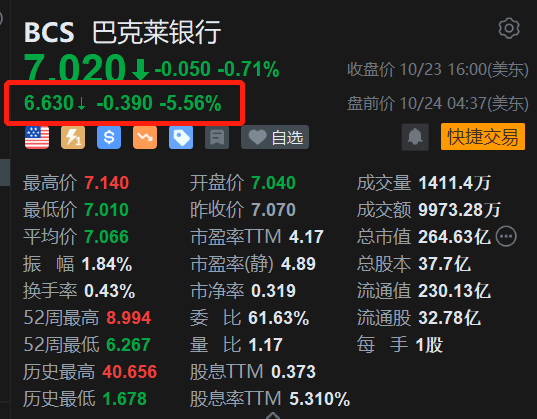The image size is (537, 419).
Task: Click 市净率 value 0.319
Action: [273, 291]
